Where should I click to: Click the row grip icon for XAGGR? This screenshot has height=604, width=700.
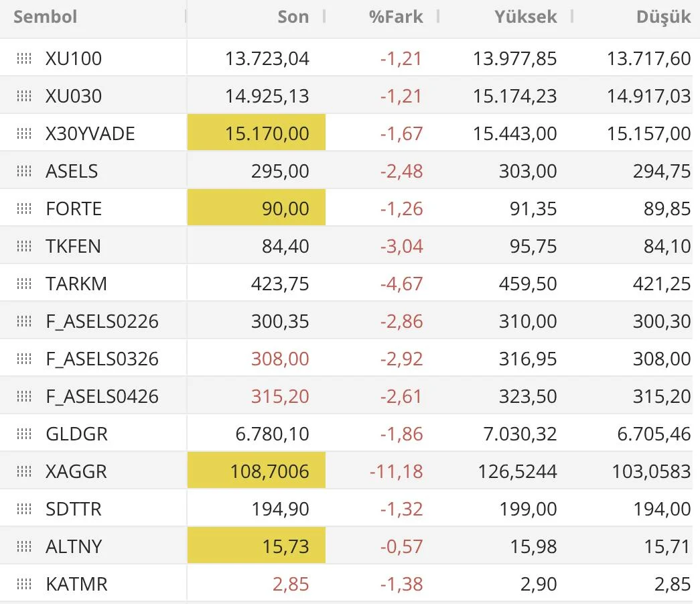coord(24,471)
